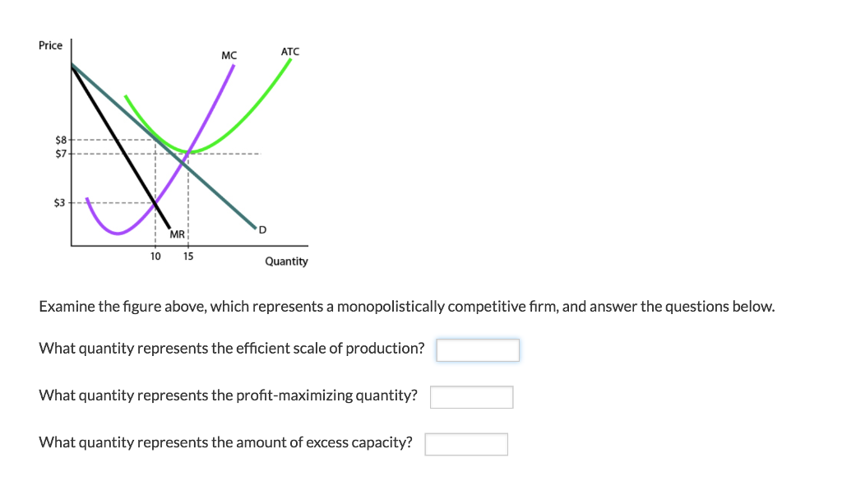Click the efficient scale of production answer box
842x504 pixels.
pos(478,350)
